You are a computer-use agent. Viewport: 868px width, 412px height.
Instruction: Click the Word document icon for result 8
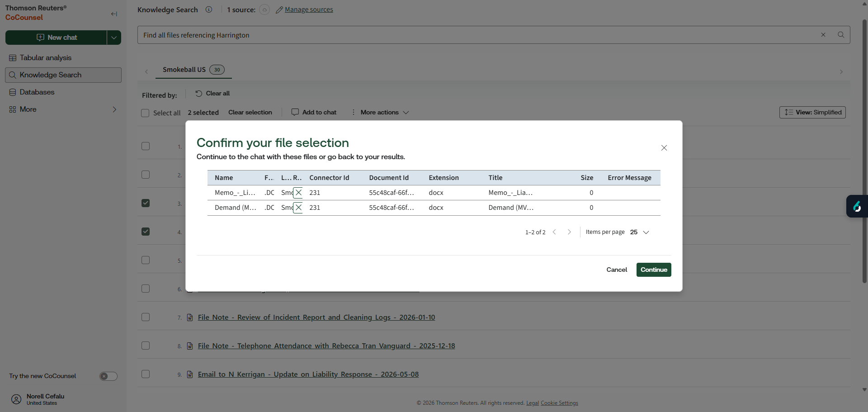coord(190,346)
